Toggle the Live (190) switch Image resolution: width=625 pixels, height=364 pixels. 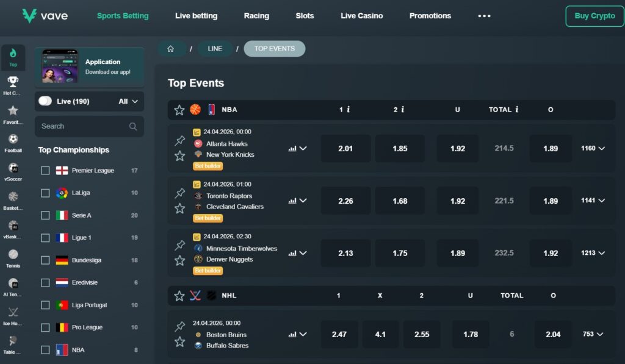[46, 101]
